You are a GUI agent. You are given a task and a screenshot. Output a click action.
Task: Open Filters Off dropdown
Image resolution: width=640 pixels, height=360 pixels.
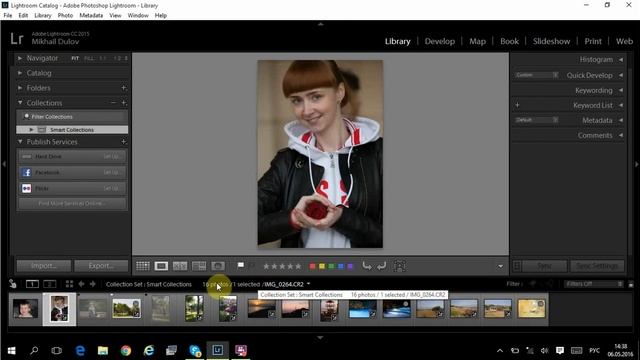coord(593,284)
